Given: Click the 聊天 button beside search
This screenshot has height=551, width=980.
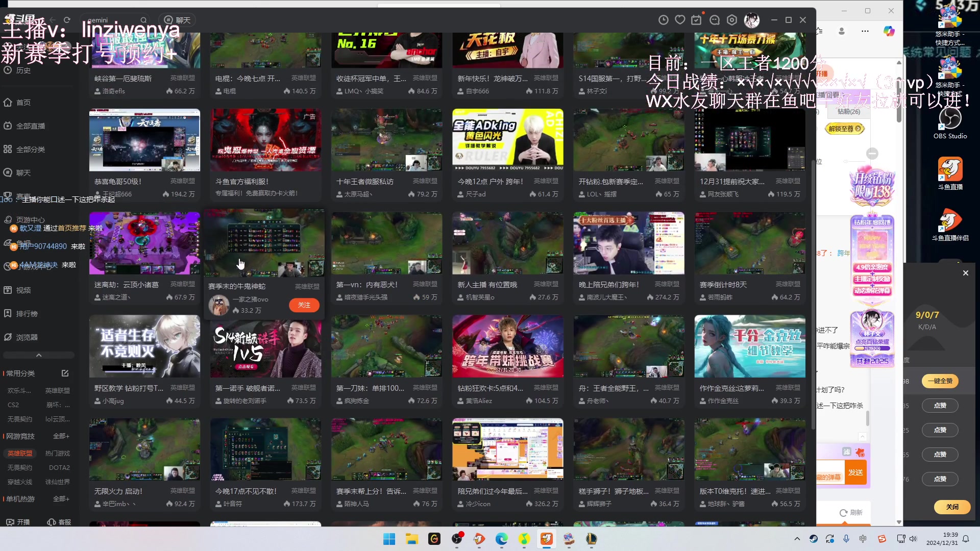Looking at the screenshot, I should tap(177, 20).
